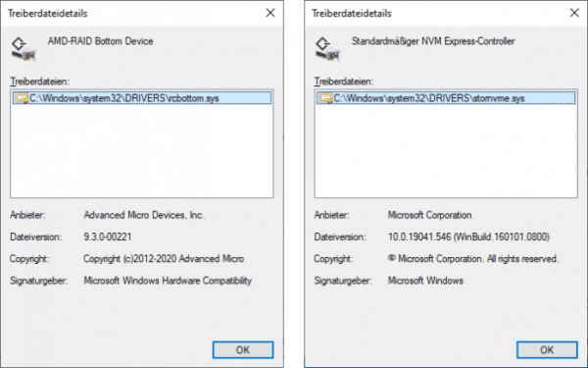588x368 pixels.
Task: Click file version '9.3.0-00221'
Action: [108, 237]
